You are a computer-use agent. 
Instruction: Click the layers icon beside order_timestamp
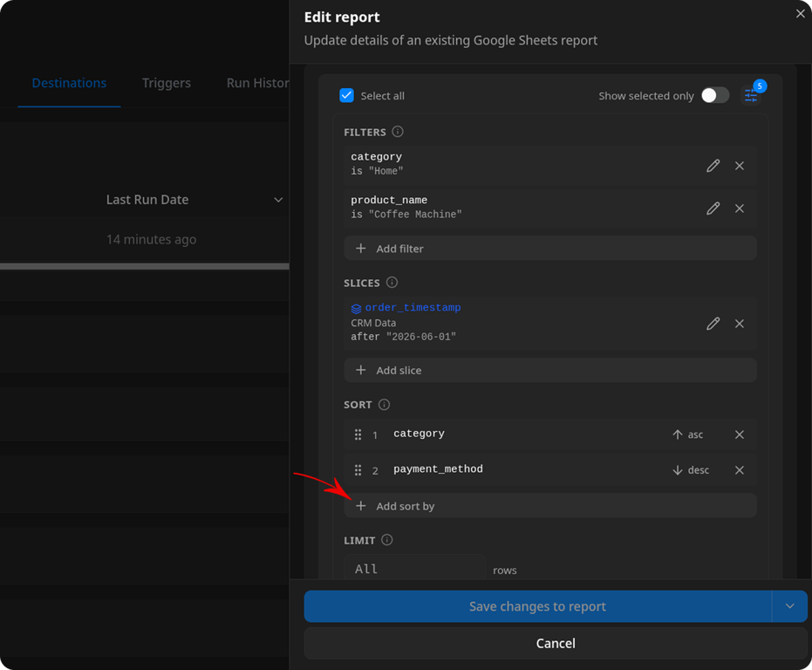(356, 308)
